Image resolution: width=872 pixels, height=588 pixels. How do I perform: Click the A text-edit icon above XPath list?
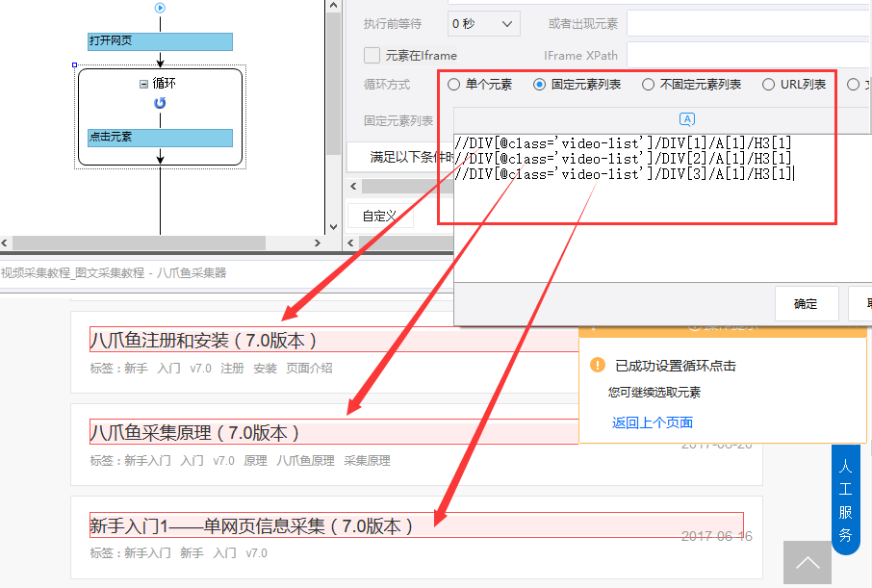[x=687, y=119]
